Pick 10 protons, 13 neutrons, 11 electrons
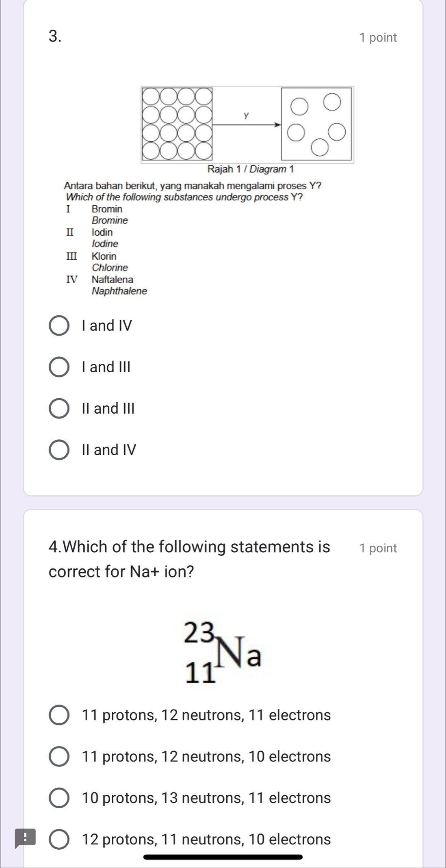 59,798
